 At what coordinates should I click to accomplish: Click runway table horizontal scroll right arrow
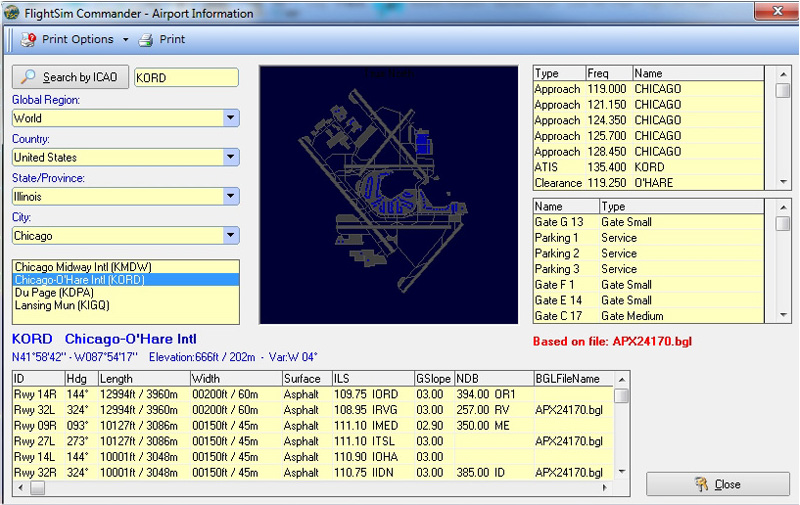pos(606,488)
